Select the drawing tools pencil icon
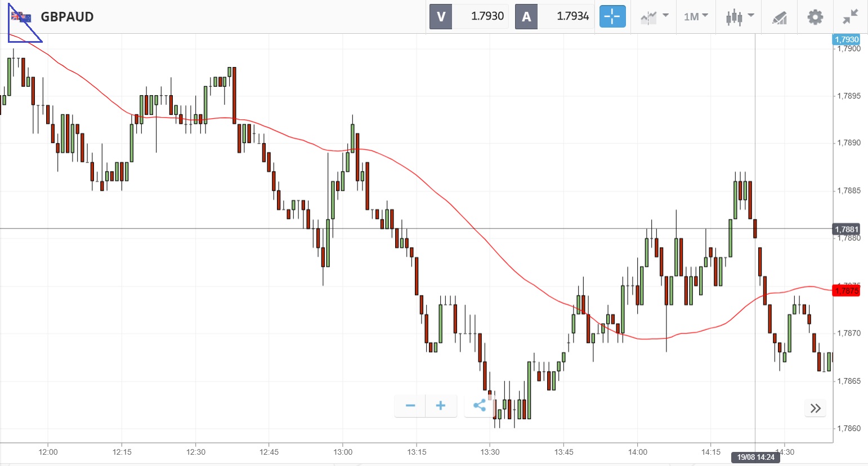868x466 pixels. point(779,17)
